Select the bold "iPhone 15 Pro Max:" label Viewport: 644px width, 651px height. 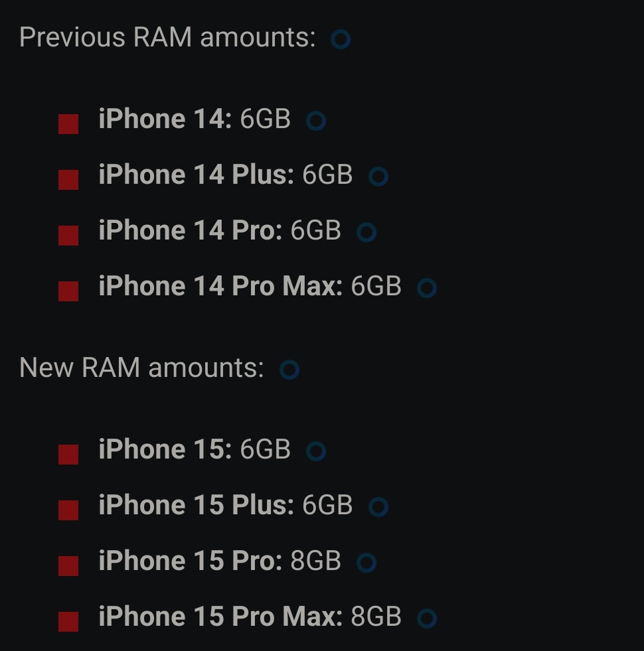pyautogui.click(x=220, y=616)
